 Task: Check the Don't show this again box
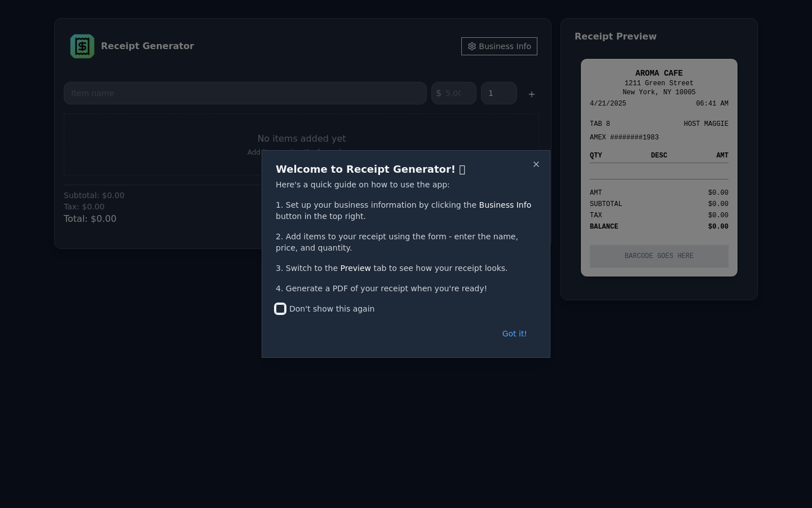click(x=280, y=309)
